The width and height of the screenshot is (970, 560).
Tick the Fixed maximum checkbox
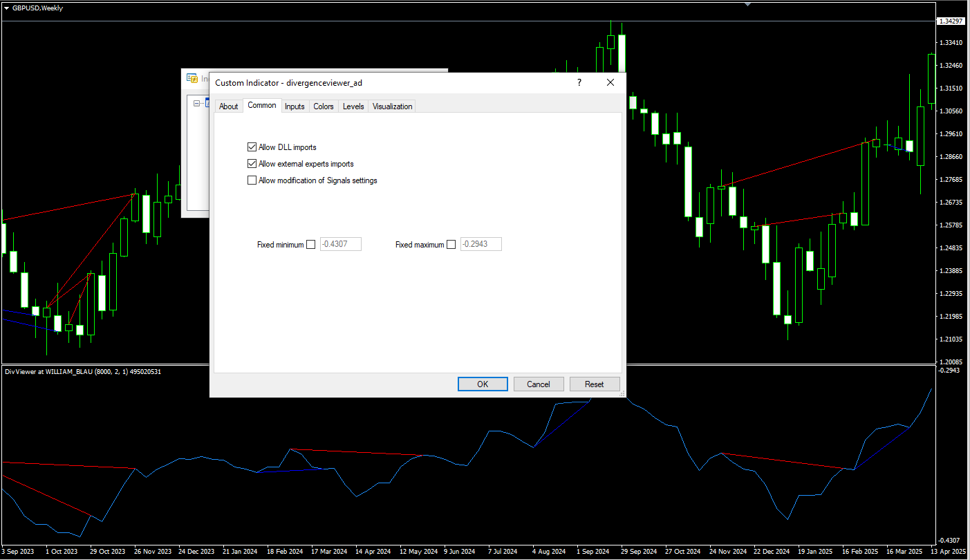(x=451, y=245)
